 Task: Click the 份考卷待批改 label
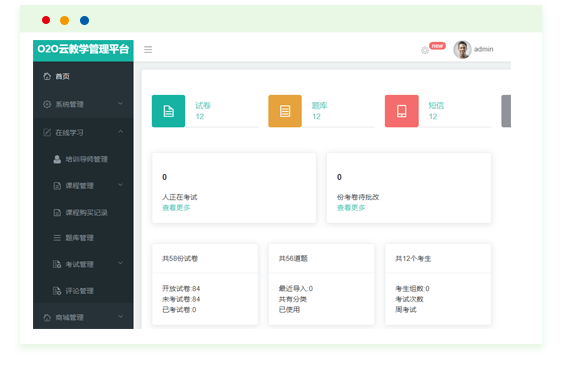[x=358, y=197]
